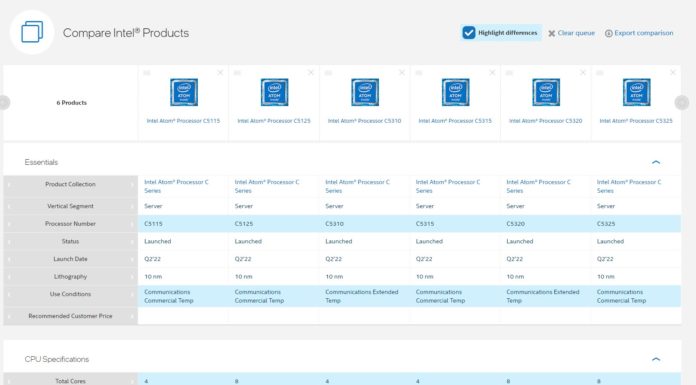Click right carousel arrow beside C5325

(682, 103)
